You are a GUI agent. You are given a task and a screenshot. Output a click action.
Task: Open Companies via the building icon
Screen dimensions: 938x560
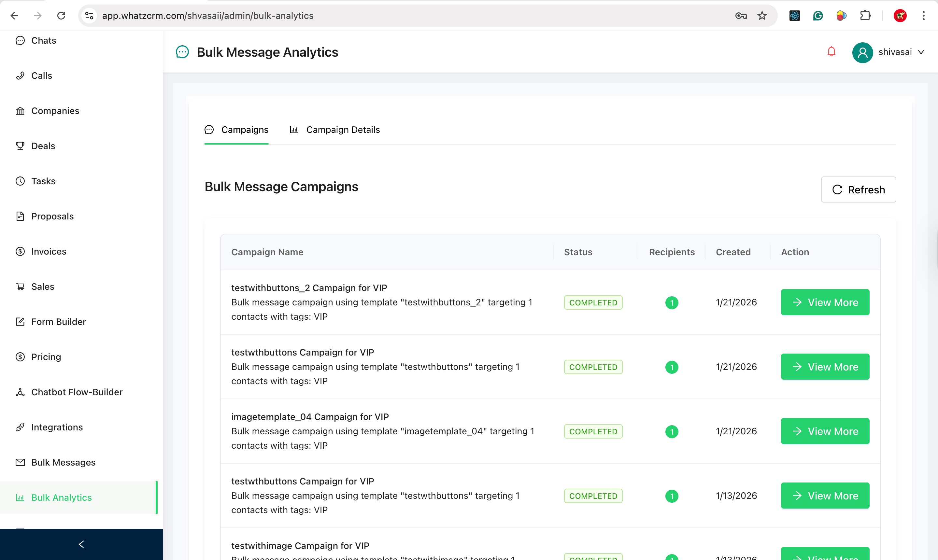click(20, 111)
